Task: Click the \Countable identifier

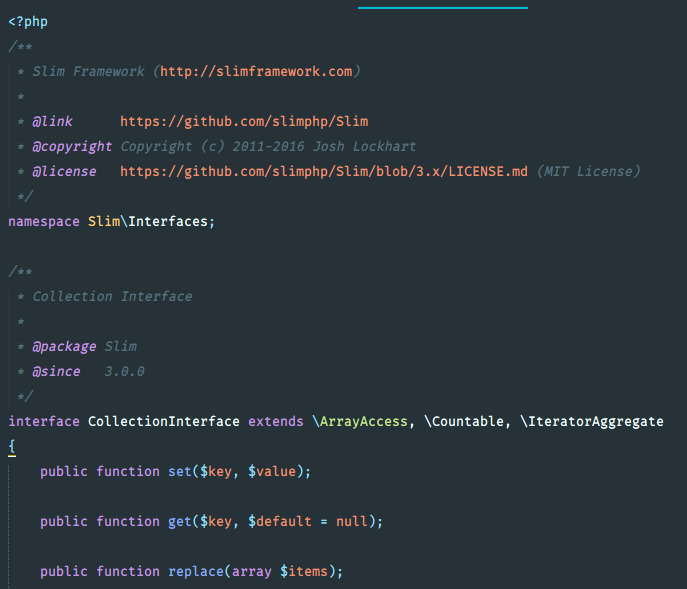Action: click(x=464, y=421)
